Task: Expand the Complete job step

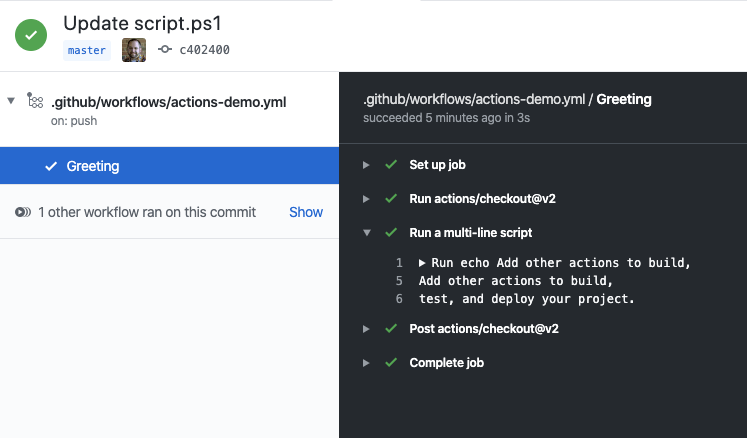Action: coord(366,363)
